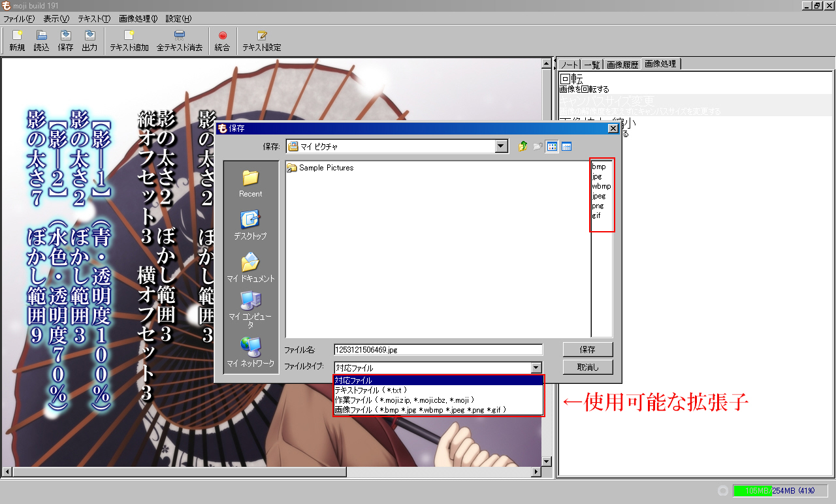Switch to the ノート tab
Image resolution: width=836 pixels, height=504 pixels.
coord(569,65)
